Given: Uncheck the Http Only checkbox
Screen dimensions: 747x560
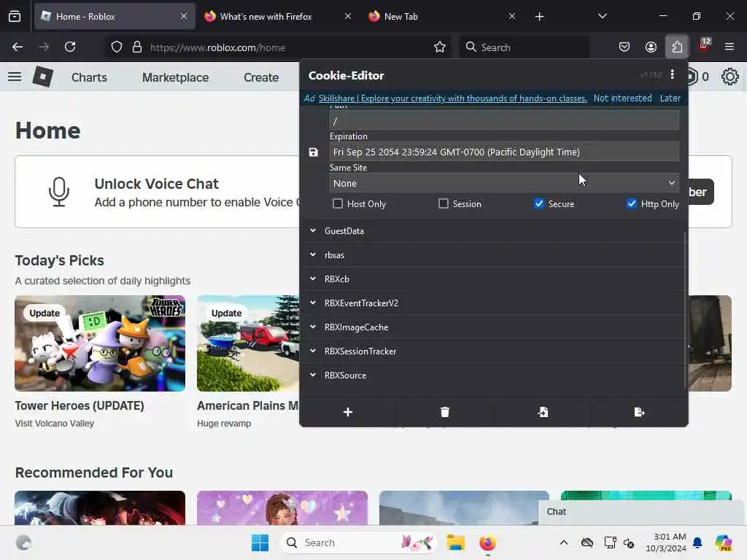Looking at the screenshot, I should (x=632, y=204).
